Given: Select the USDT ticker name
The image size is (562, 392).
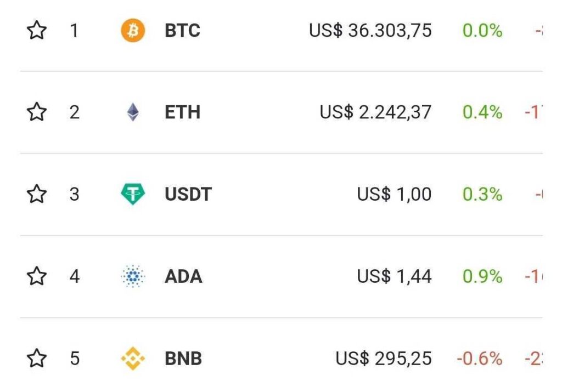Looking at the screenshot, I should click(x=188, y=194).
